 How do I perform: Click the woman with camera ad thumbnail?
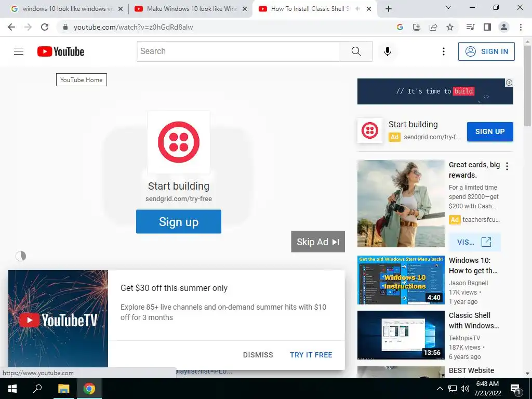401,204
